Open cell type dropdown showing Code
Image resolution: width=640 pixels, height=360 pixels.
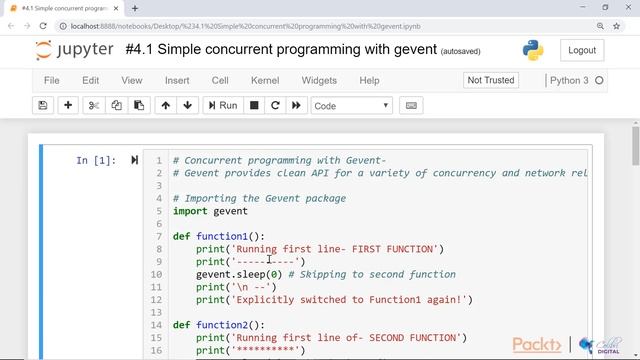pyautogui.click(x=351, y=106)
